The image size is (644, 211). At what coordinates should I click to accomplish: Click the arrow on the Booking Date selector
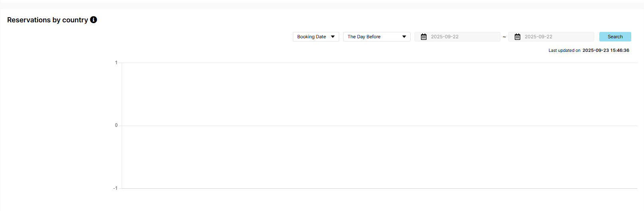pos(333,37)
